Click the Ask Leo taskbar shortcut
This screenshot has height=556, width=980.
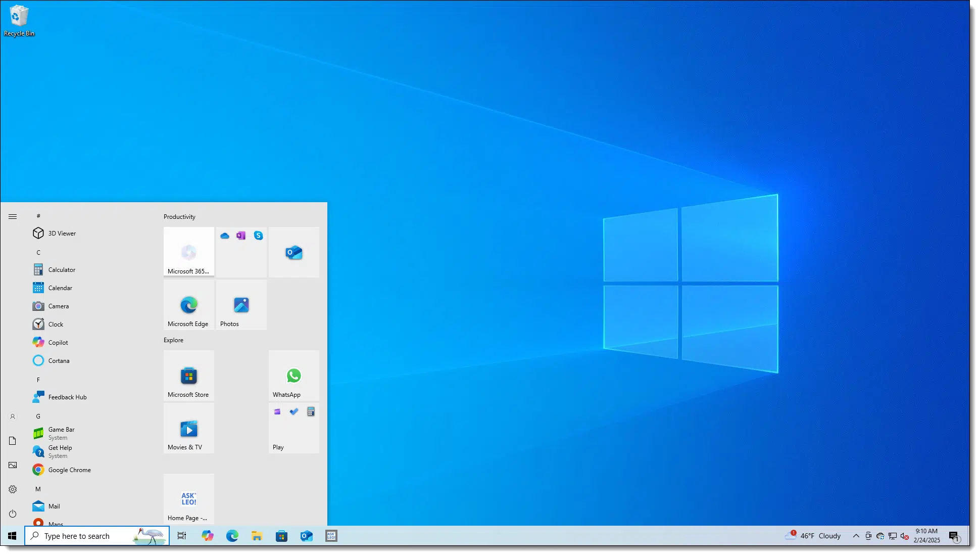pyautogui.click(x=331, y=536)
